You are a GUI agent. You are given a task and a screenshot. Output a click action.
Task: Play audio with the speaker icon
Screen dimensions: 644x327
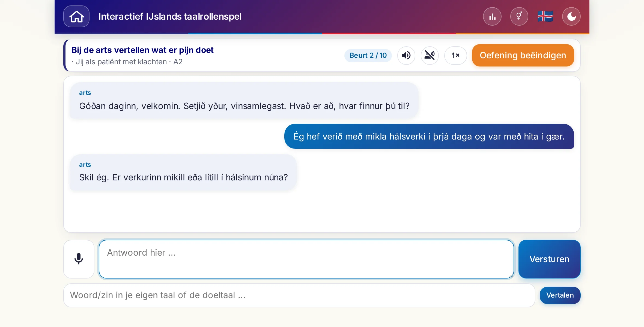pos(406,55)
